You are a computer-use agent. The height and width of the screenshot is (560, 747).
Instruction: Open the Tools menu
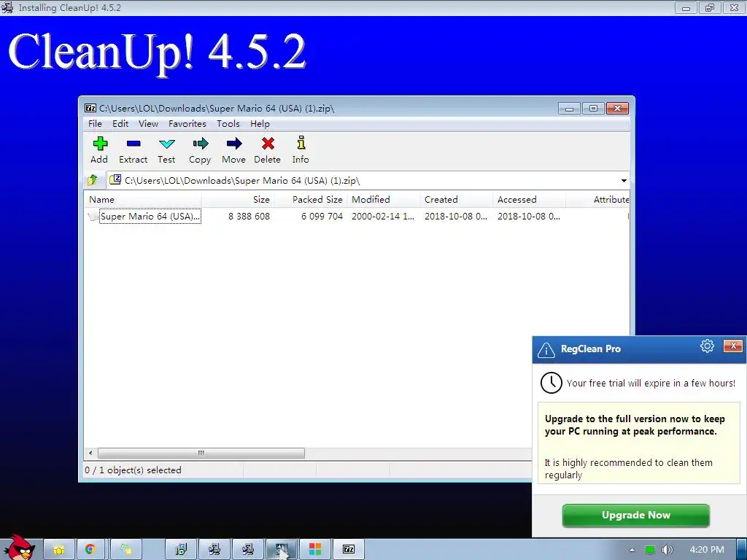[x=228, y=124]
